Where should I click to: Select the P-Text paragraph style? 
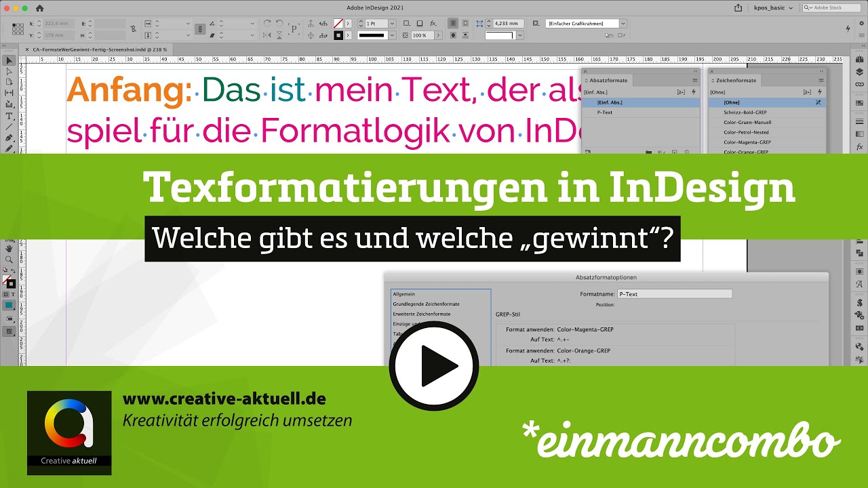coord(641,113)
